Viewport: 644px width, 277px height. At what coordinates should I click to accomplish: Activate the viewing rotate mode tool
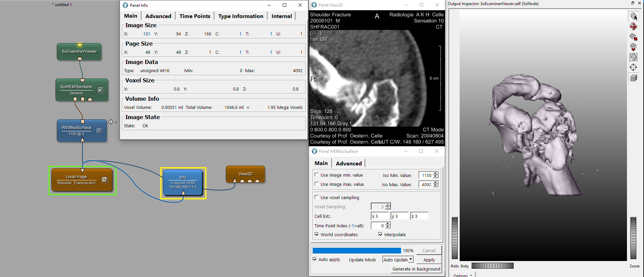click(633, 27)
